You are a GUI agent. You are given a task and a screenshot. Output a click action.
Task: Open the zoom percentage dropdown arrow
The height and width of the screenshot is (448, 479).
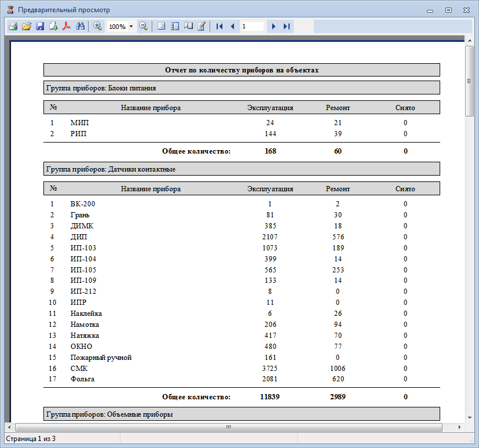pyautogui.click(x=131, y=27)
